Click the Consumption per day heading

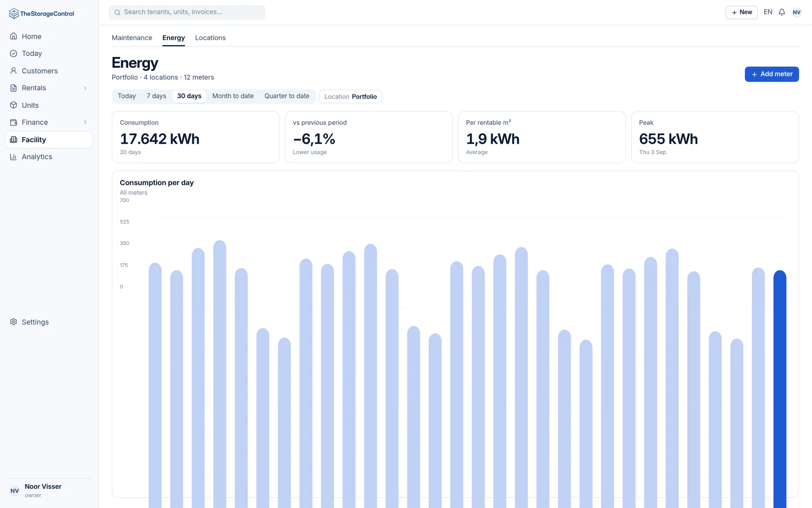[157, 183]
